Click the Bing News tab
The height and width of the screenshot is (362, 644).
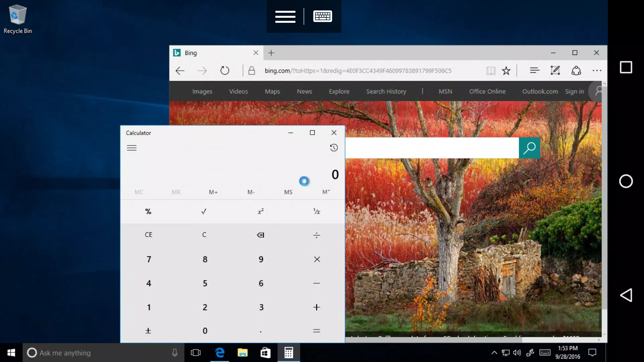(304, 91)
